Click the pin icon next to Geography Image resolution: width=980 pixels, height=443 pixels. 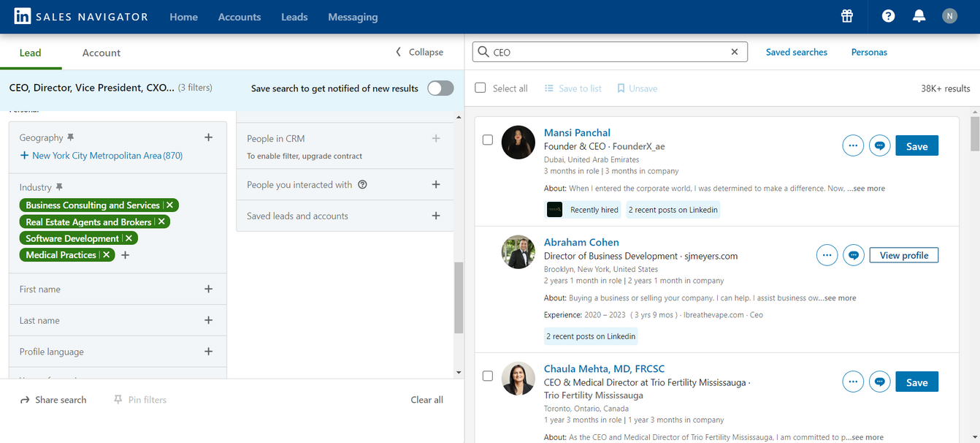[71, 137]
